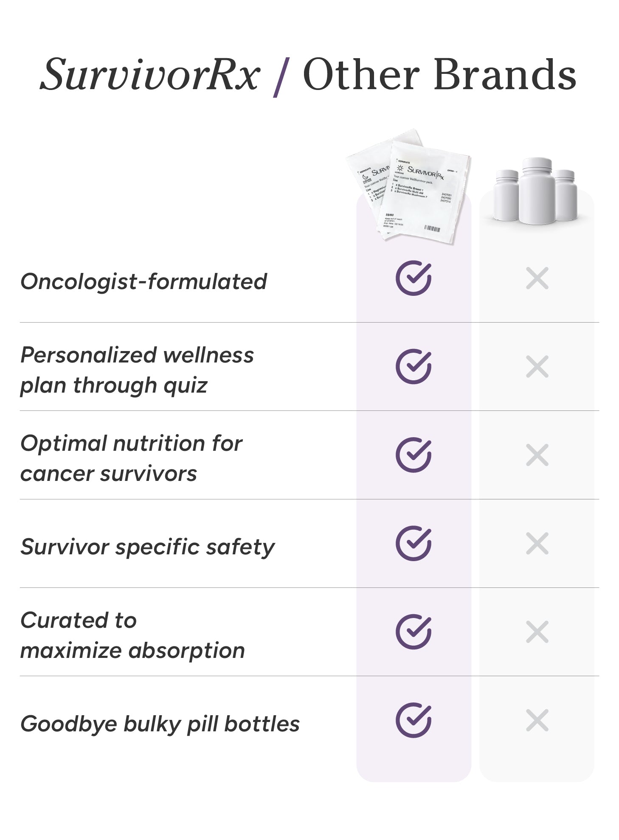Click the X icon for Survivor specific safety

(x=537, y=543)
